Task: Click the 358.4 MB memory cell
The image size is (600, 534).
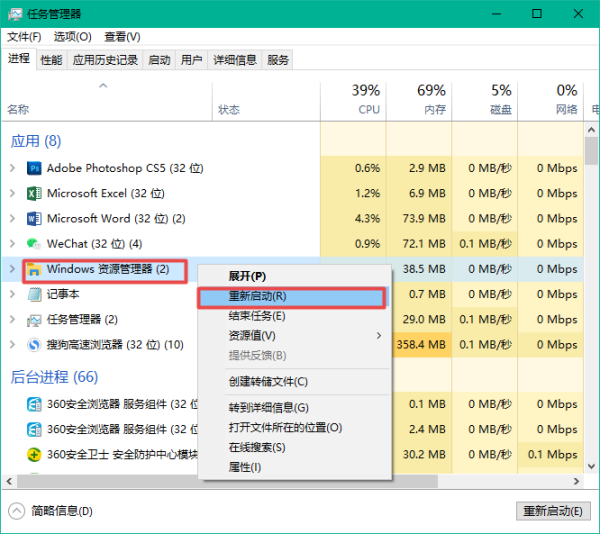Action: (x=421, y=345)
